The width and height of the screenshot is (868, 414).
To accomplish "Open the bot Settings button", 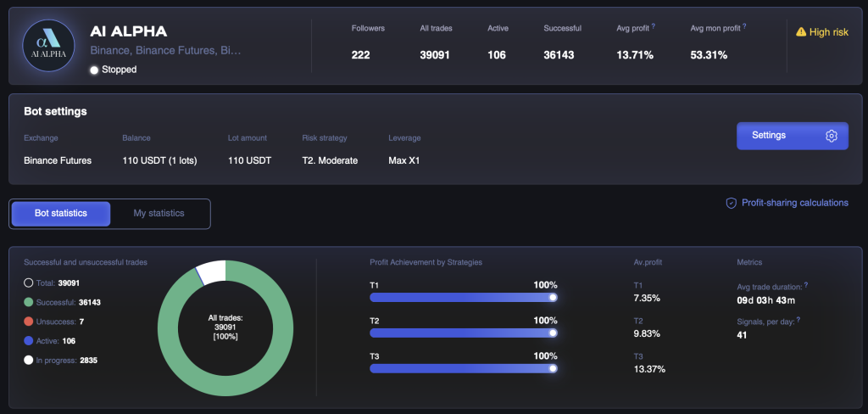I will tap(793, 136).
